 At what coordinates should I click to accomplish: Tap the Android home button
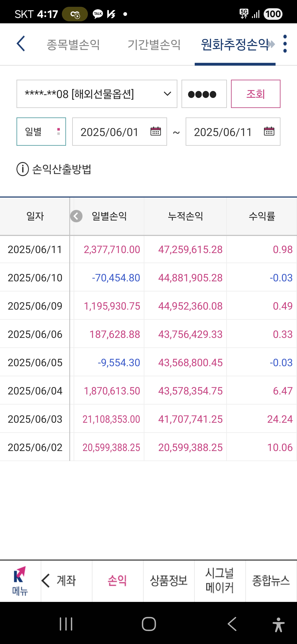[149, 624]
